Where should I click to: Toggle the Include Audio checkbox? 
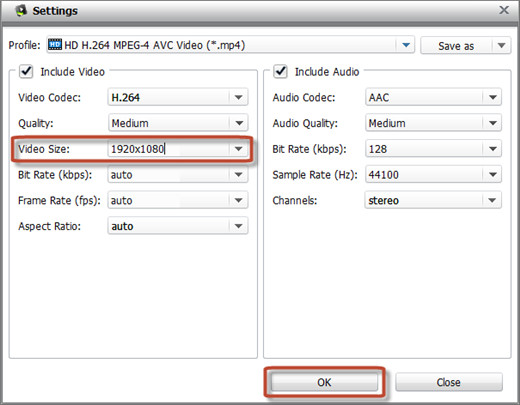[x=280, y=71]
